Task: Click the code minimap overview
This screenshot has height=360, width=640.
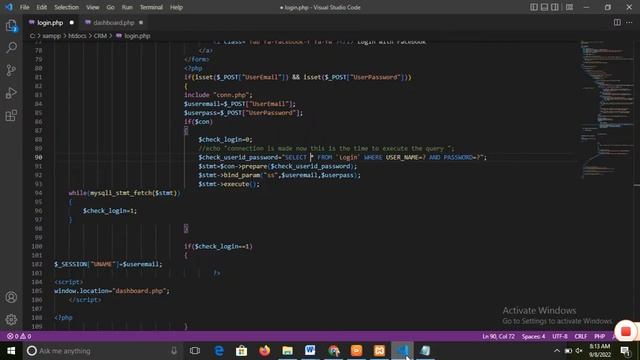Action: click(606, 110)
